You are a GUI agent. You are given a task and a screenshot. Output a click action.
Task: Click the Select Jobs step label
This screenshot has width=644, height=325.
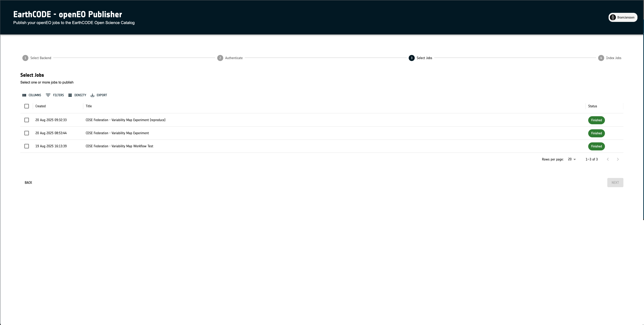[x=424, y=58]
